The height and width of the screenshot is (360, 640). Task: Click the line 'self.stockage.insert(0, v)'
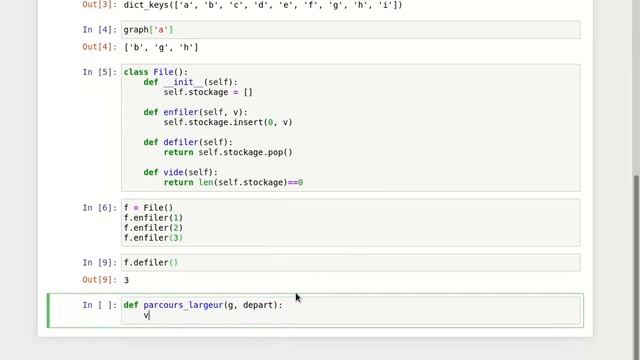click(x=228, y=122)
